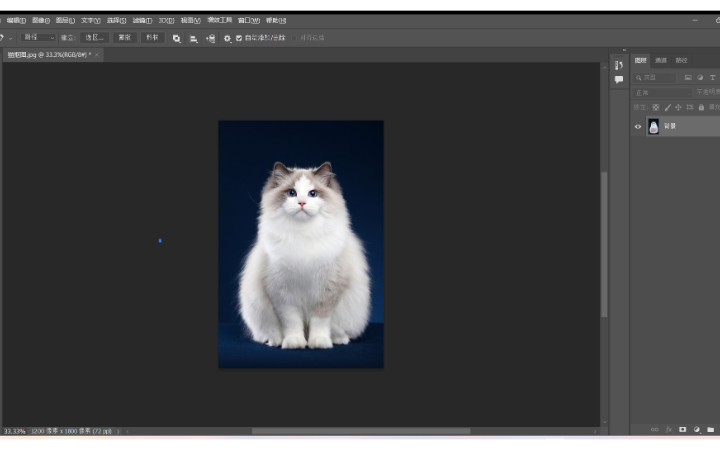The width and height of the screenshot is (720, 450).
Task: Open the Comments panel icon
Action: (x=619, y=79)
